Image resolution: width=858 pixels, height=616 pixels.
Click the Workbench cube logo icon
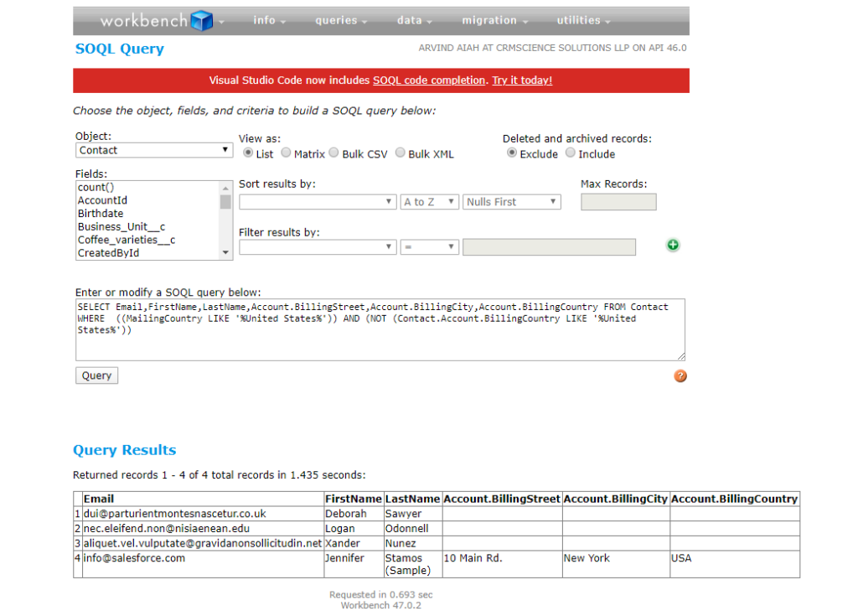[x=201, y=21]
